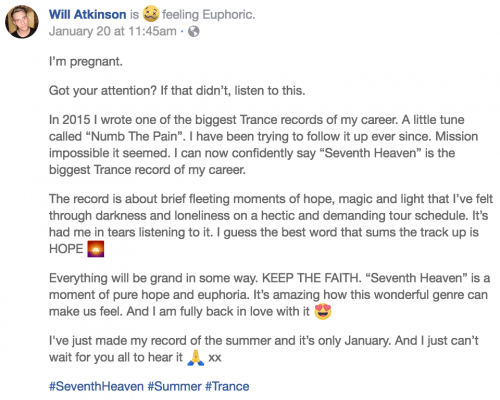Open the #Summer hashtag

[x=174, y=386]
